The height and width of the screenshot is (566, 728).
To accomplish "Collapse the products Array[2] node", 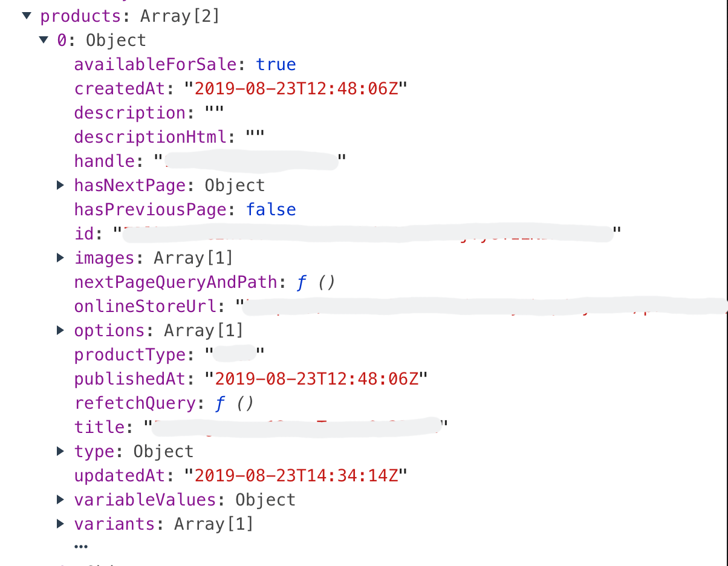I will click(27, 16).
